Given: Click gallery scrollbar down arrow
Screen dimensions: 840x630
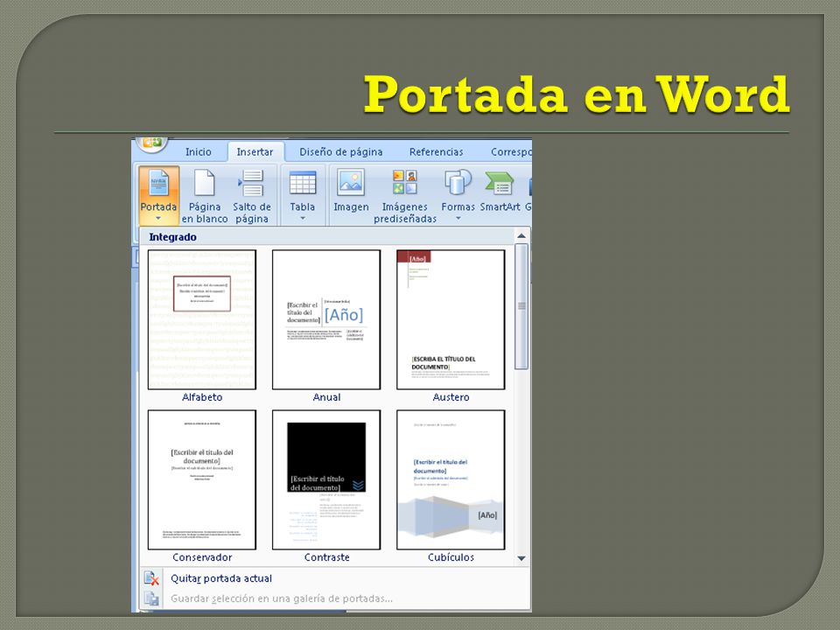Looking at the screenshot, I should (x=521, y=558).
